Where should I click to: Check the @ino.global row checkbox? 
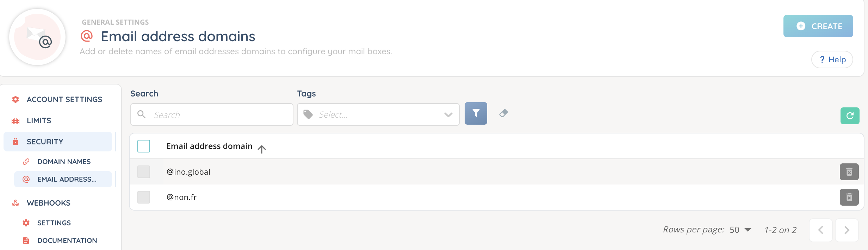click(144, 172)
